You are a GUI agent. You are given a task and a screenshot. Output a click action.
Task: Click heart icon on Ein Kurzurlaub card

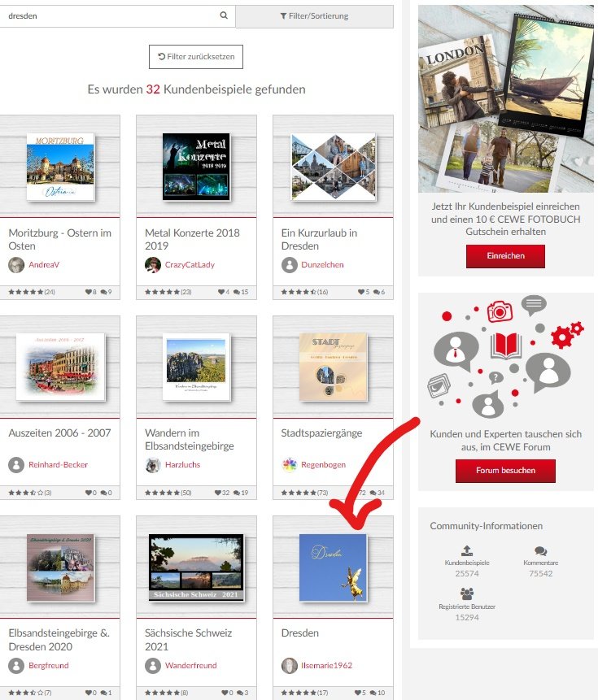[x=361, y=292]
